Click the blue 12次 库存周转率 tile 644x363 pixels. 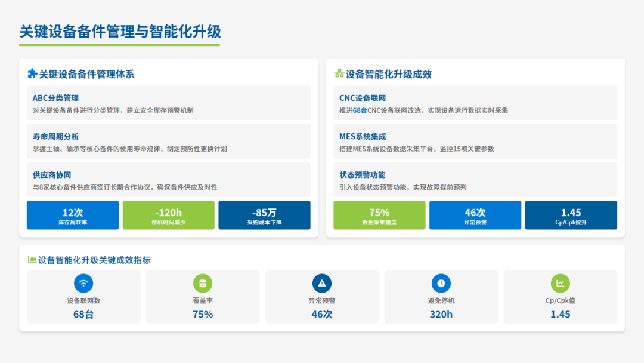pyautogui.click(x=73, y=216)
